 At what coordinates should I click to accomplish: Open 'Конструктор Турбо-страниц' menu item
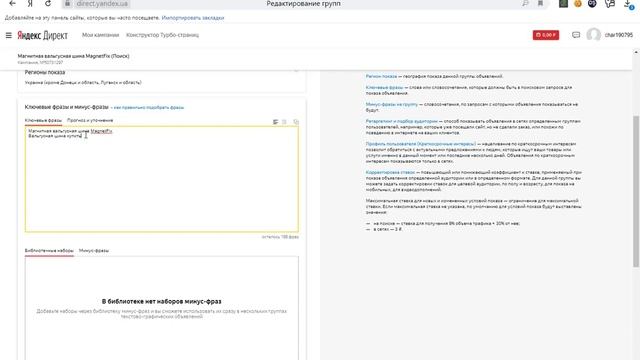point(162,35)
